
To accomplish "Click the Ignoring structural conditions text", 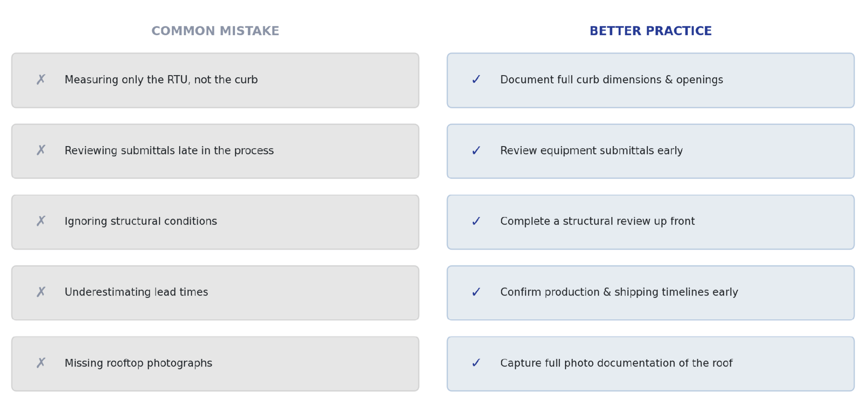I will click(x=141, y=221).
